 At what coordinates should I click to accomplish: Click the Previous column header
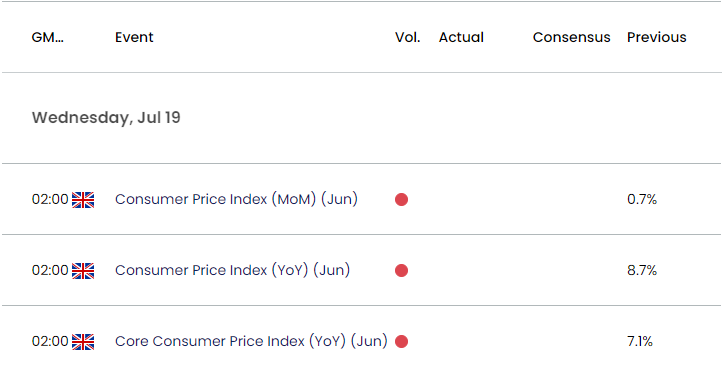point(657,37)
